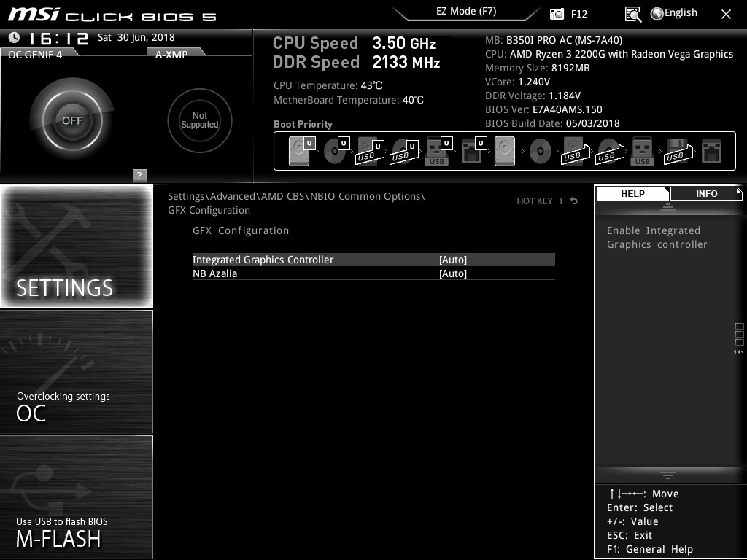Click the BIOS Build Date 05/03/2018 text
This screenshot has height=560, width=747.
coord(552,123)
